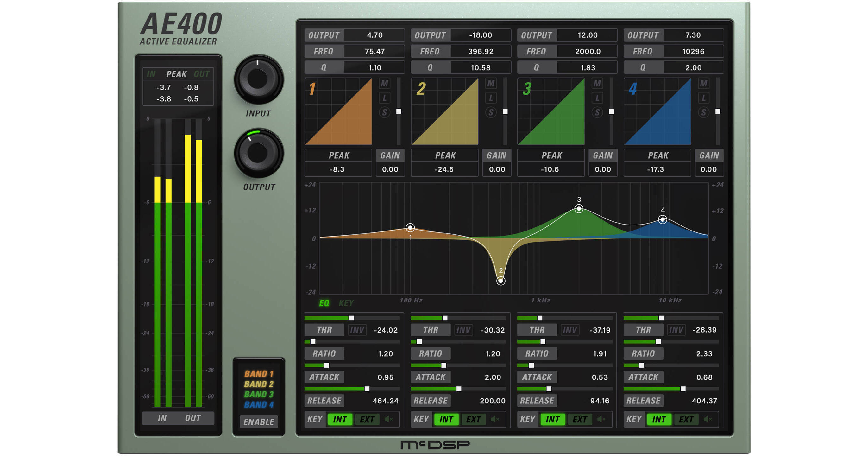The image size is (868, 456).
Task: Enable BAND 3 in band list
Action: [x=259, y=394]
